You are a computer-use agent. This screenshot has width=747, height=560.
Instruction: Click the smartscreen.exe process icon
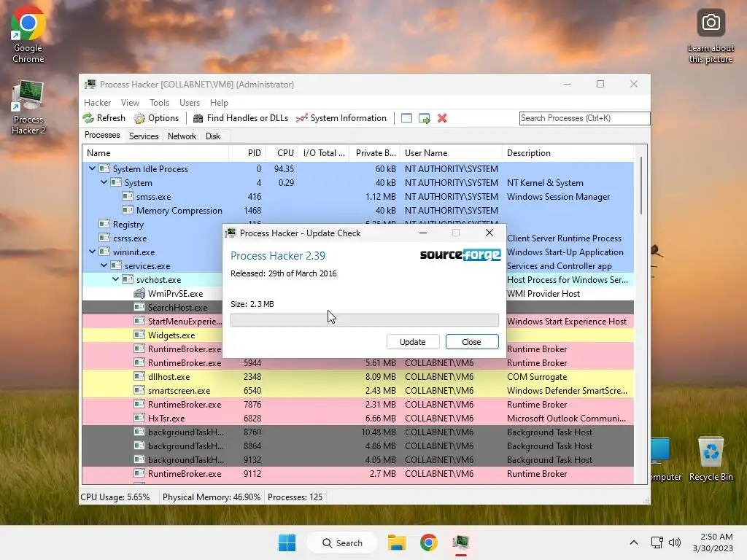(139, 390)
